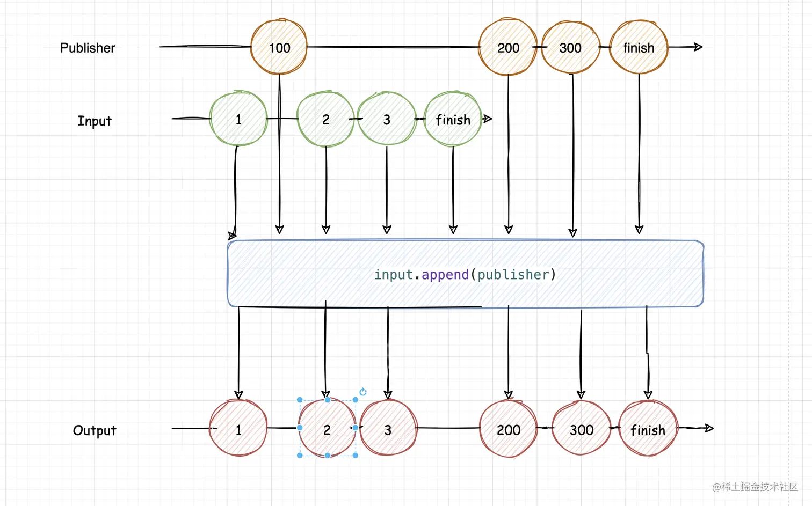Click the Input text label
Image resolution: width=812 pixels, height=506 pixels.
click(x=95, y=121)
